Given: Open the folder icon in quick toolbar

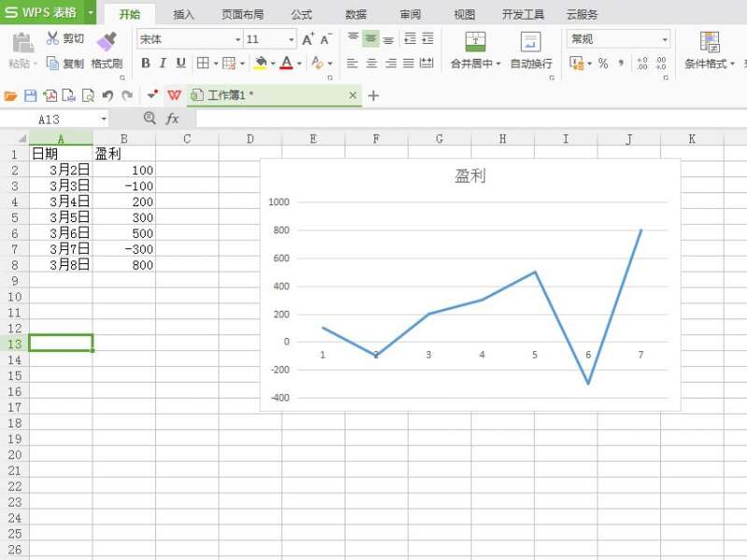Looking at the screenshot, I should tap(11, 95).
